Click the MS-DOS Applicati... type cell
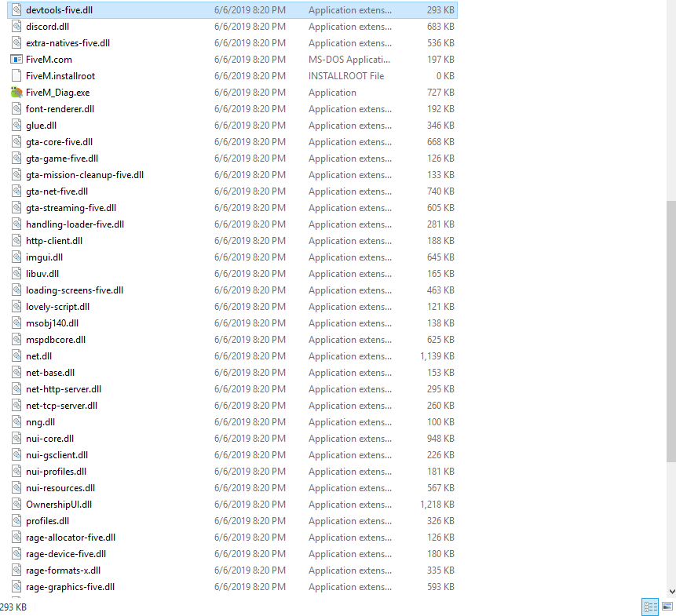The height and width of the screenshot is (616, 676). 349,60
